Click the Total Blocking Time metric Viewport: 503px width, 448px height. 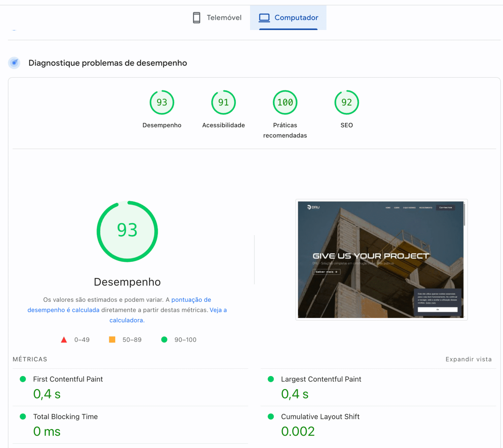pos(65,417)
